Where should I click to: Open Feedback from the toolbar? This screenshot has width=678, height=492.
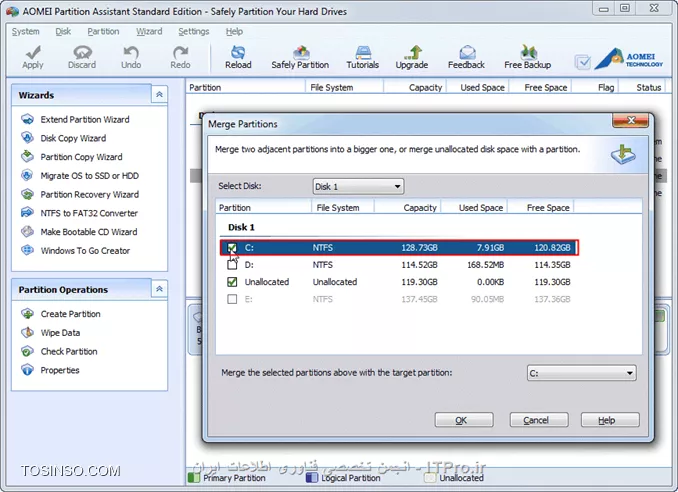[x=466, y=57]
